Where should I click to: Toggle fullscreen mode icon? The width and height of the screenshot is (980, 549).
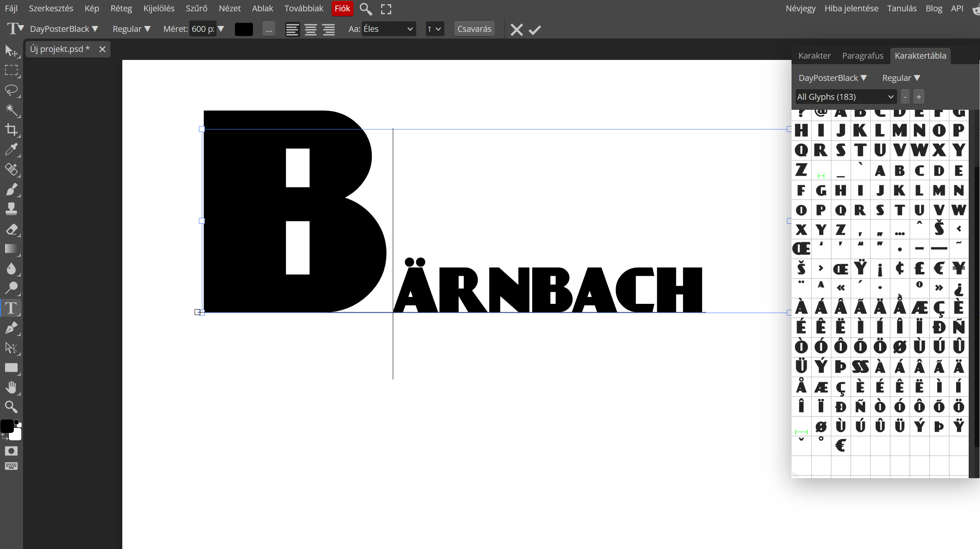point(386,9)
